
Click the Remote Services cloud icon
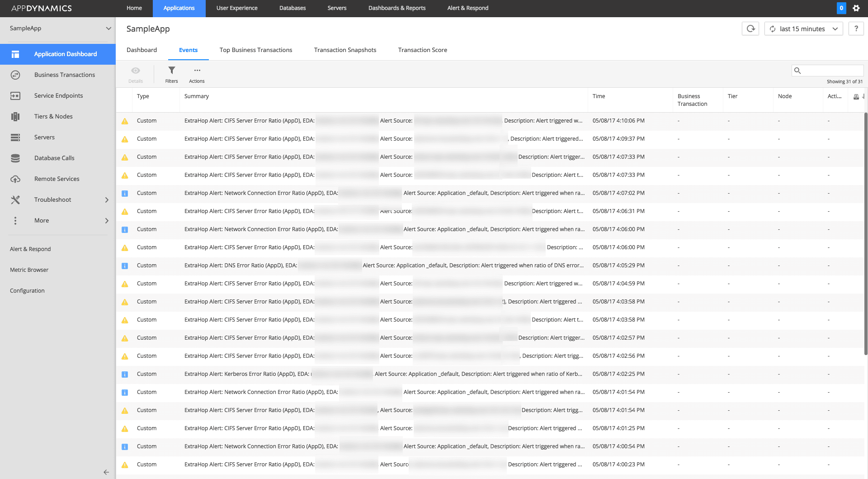point(15,179)
